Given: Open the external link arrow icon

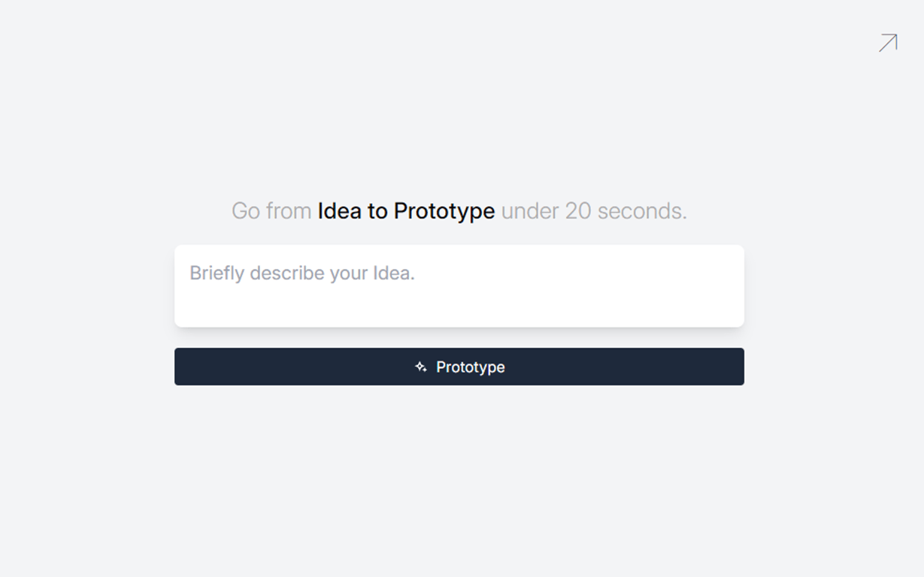Looking at the screenshot, I should [888, 43].
